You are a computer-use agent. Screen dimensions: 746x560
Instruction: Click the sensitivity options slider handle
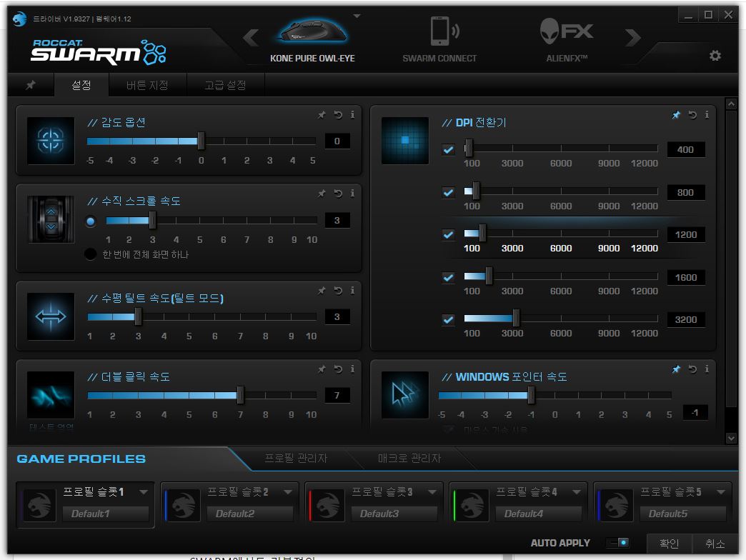201,141
